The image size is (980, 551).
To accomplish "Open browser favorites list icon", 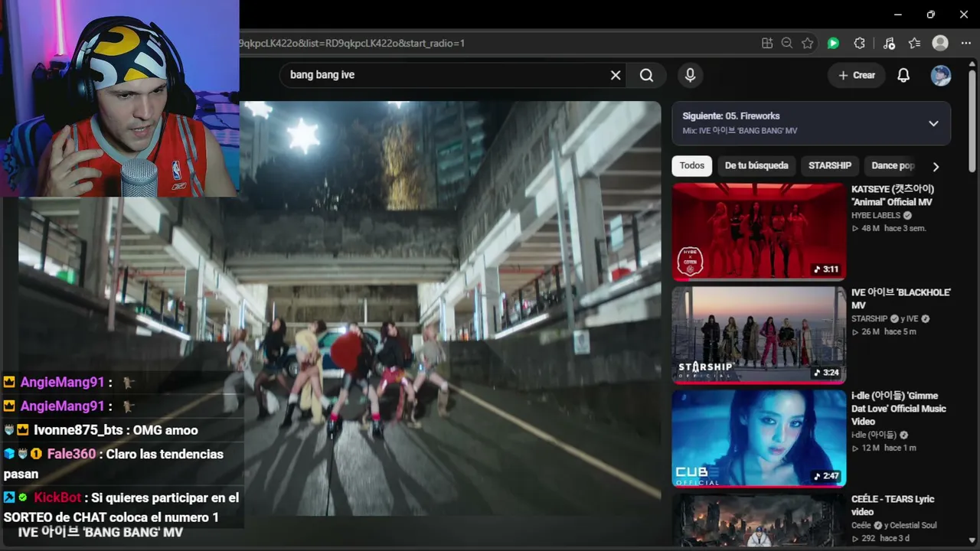I will click(x=914, y=44).
